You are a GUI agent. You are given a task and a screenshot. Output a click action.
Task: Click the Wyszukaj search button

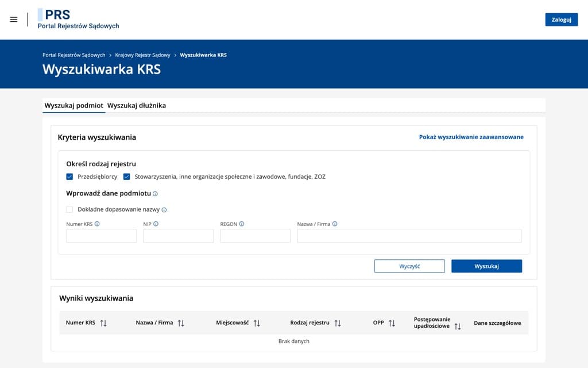pyautogui.click(x=486, y=266)
